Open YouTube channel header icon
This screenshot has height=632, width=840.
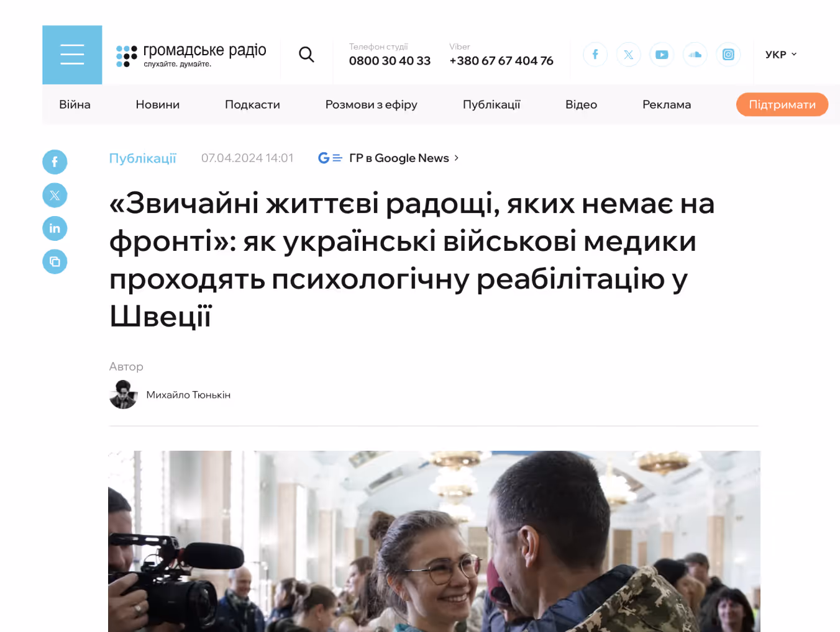click(662, 55)
